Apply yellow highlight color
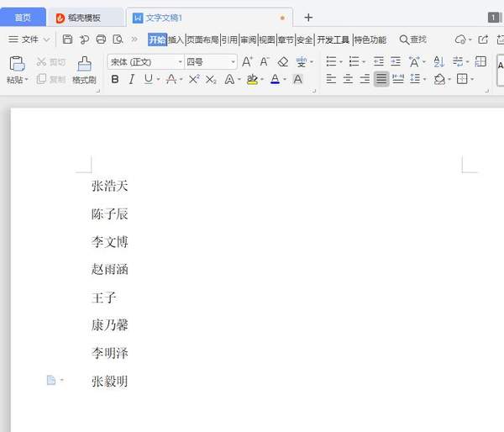The width and height of the screenshot is (504, 432). [x=252, y=80]
